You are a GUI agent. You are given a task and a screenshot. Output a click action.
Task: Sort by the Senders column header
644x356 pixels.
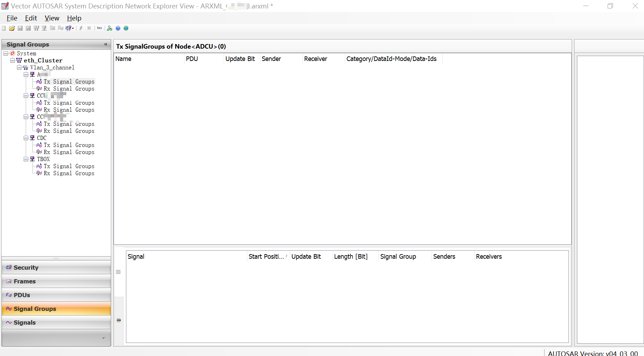click(453, 257)
